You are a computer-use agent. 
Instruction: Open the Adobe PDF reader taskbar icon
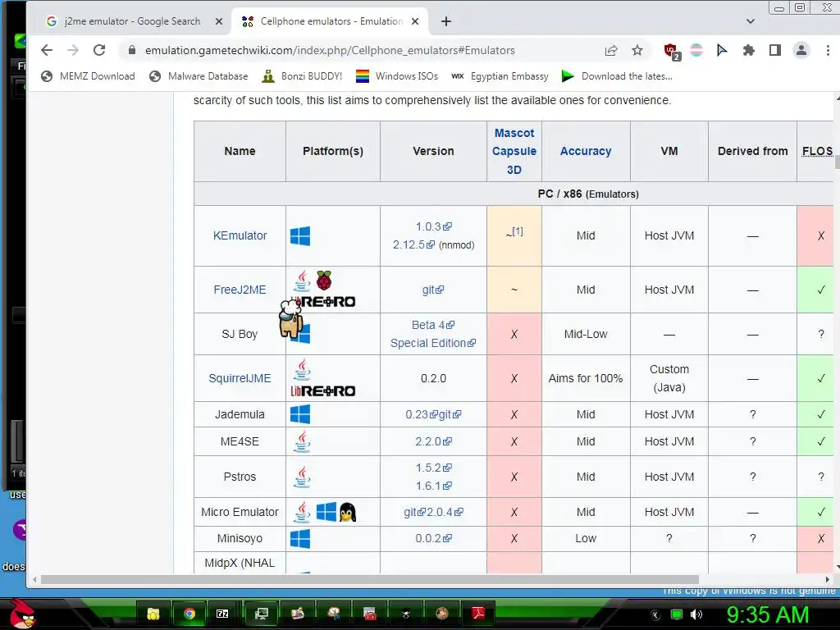(478, 614)
